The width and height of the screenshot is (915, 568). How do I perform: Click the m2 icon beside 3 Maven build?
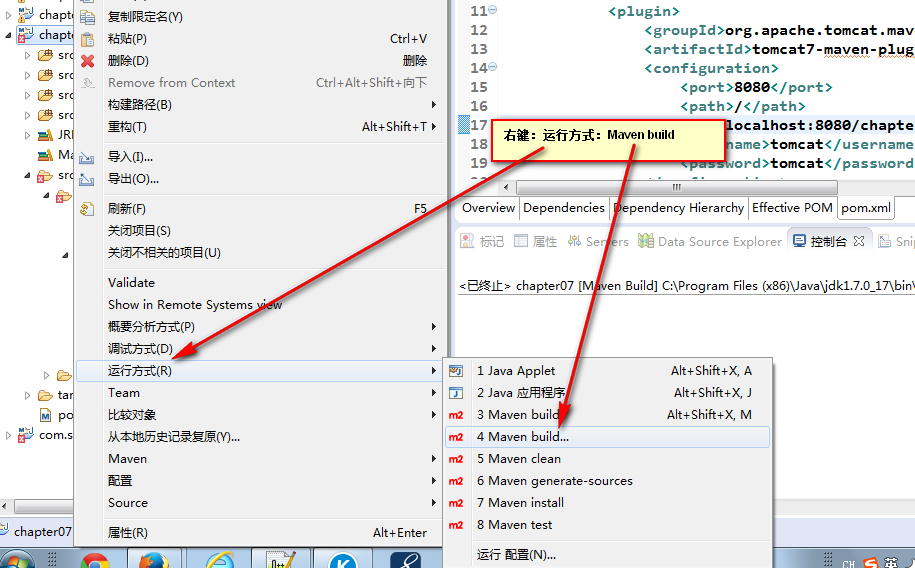pyautogui.click(x=456, y=415)
